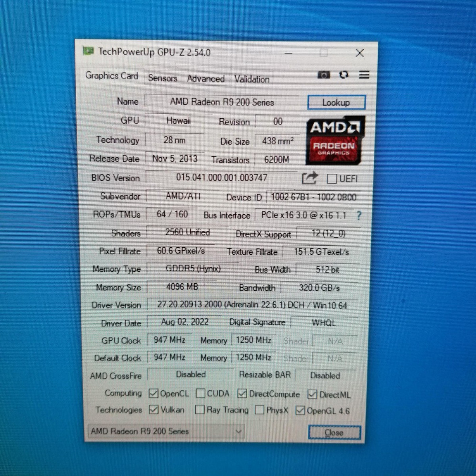
Task: Click the Digital Signature value WHQL
Action: tap(324, 323)
